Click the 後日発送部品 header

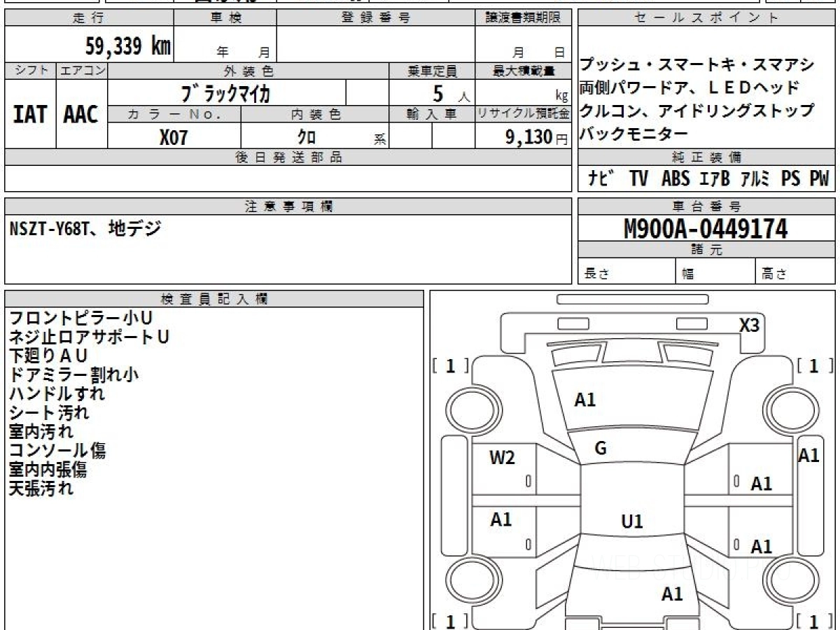(x=288, y=157)
